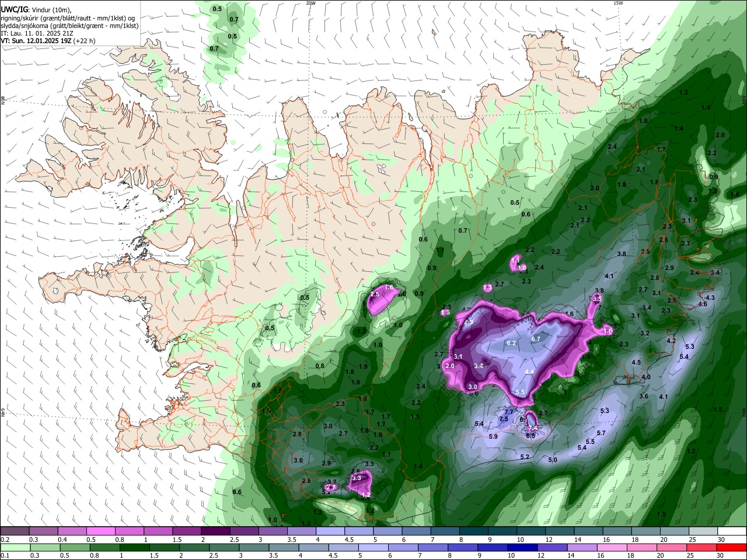
Task: Click the first greyish-purple snow legend swatch
Action: [15, 531]
